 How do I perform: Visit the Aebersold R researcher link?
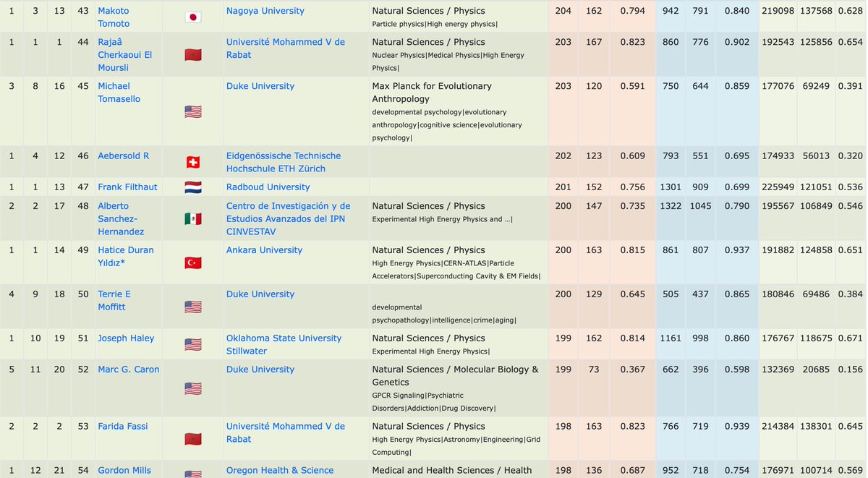(x=124, y=155)
